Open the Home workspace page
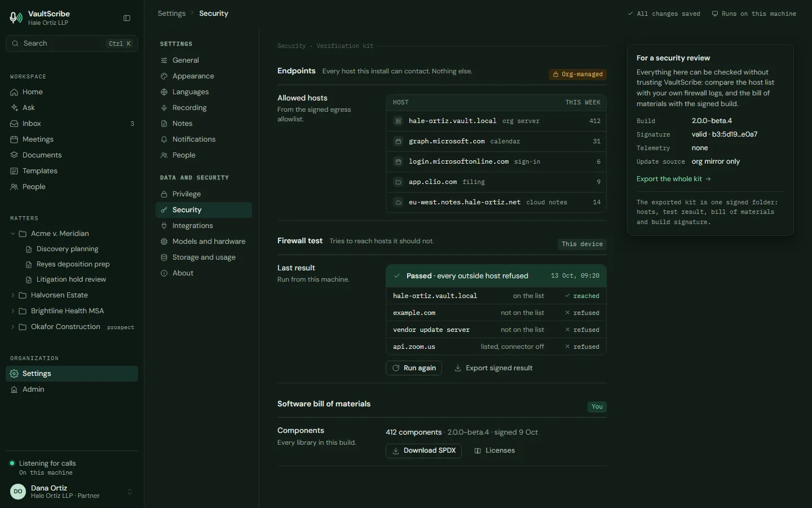 (x=72, y=92)
